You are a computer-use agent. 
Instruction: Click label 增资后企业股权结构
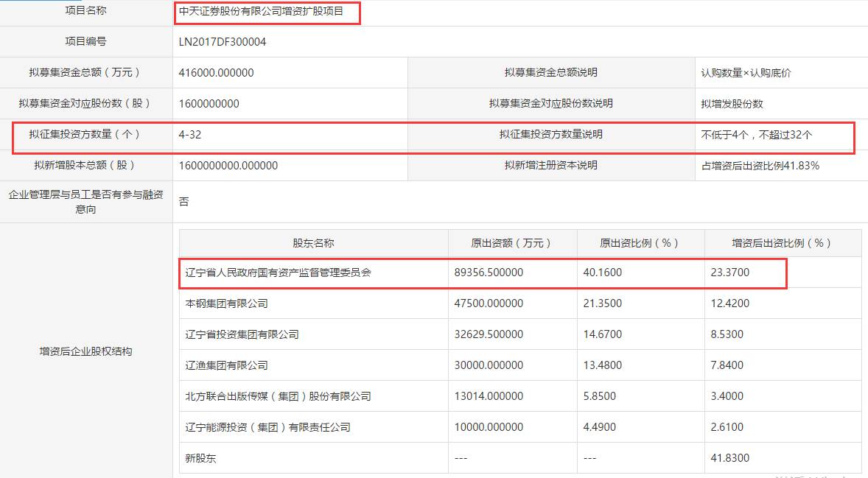point(85,351)
